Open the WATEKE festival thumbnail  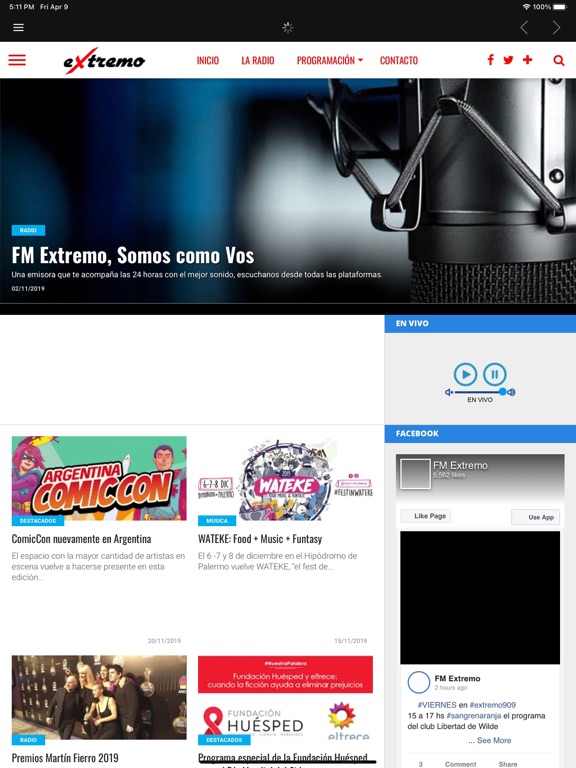285,478
